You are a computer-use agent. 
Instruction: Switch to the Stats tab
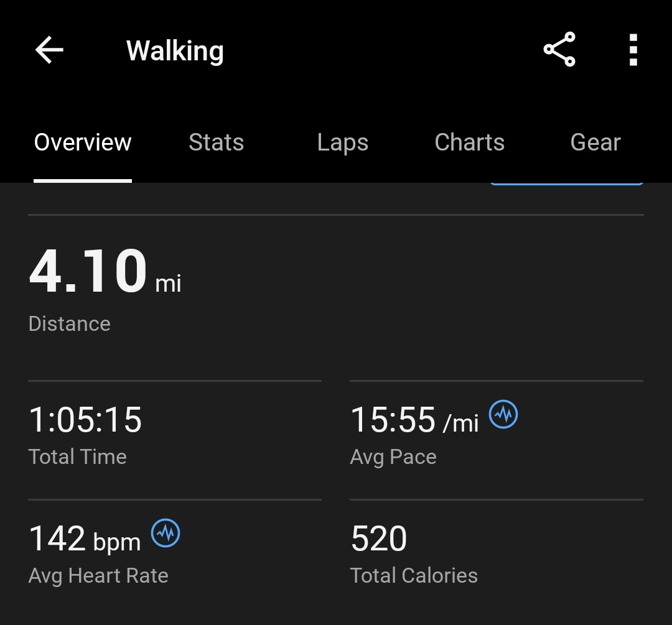216,142
